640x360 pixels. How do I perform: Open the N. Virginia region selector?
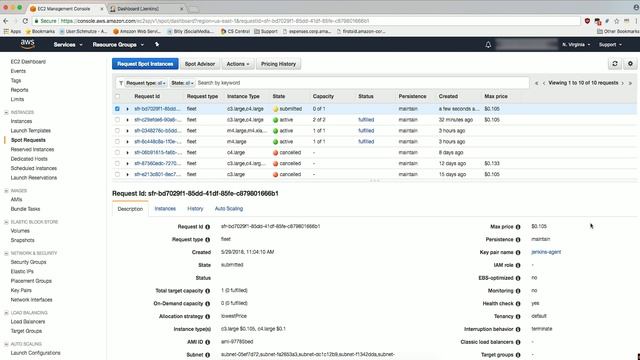point(576,44)
